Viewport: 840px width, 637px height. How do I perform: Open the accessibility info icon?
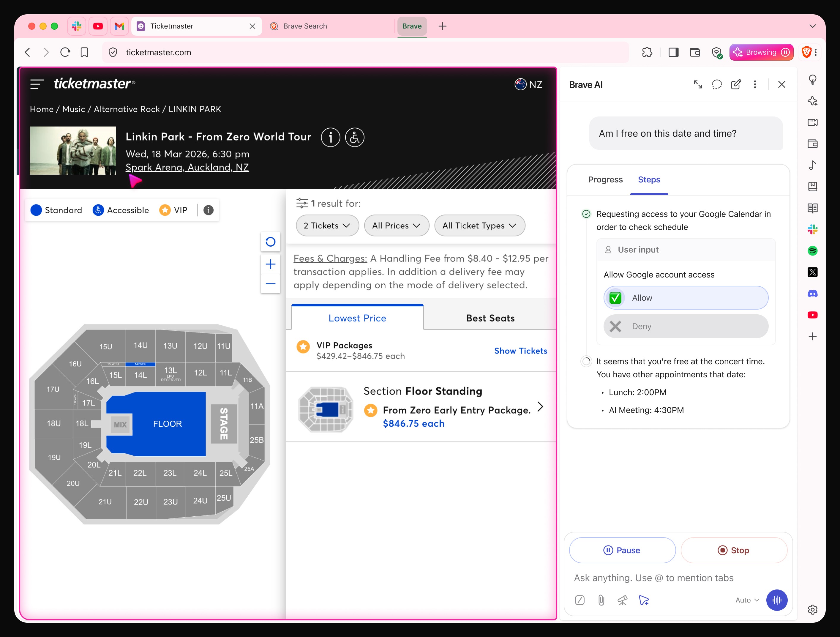point(354,137)
